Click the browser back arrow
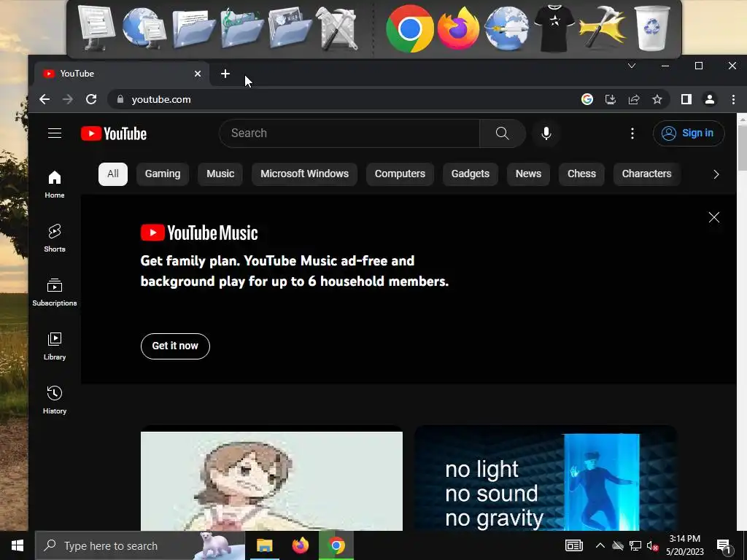 click(44, 99)
